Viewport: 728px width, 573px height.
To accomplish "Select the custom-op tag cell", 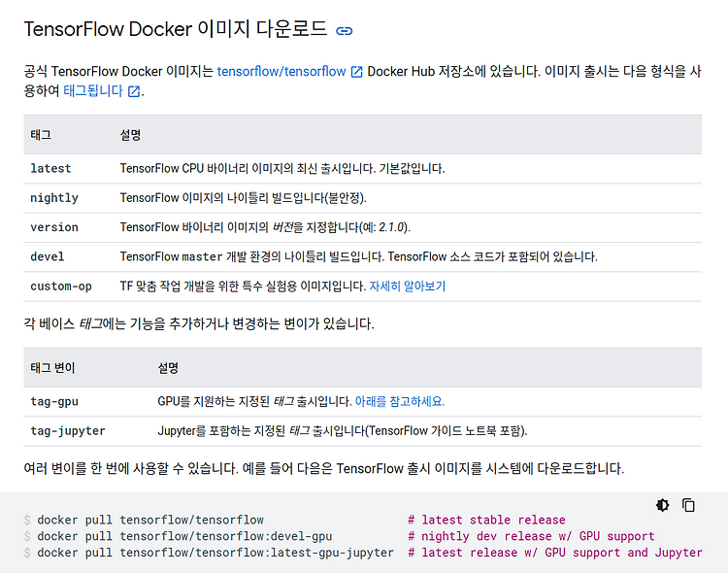I will pyautogui.click(x=61, y=286).
